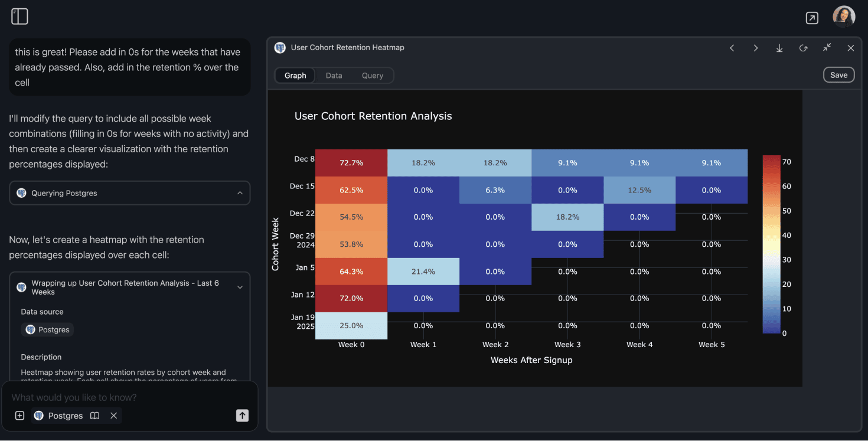Screen dimensions: 868x441
Task: Add an attachment with the plus icon
Action: pos(19,415)
